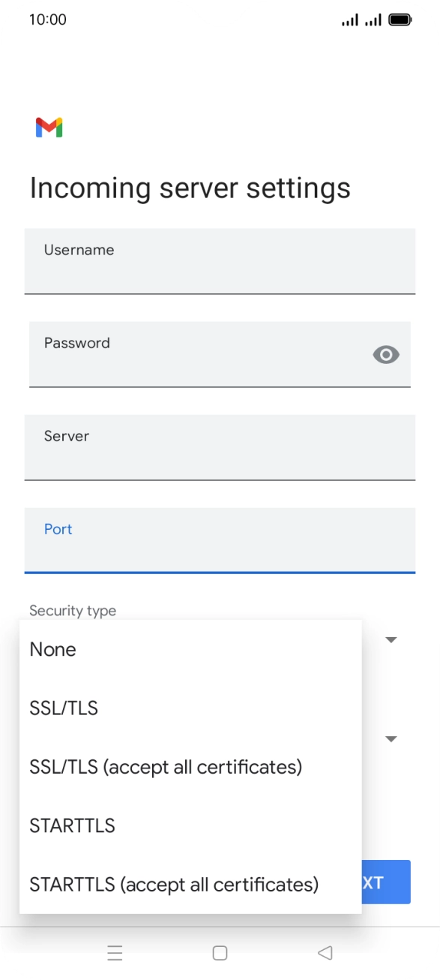Tap the battery status icon

tap(400, 20)
